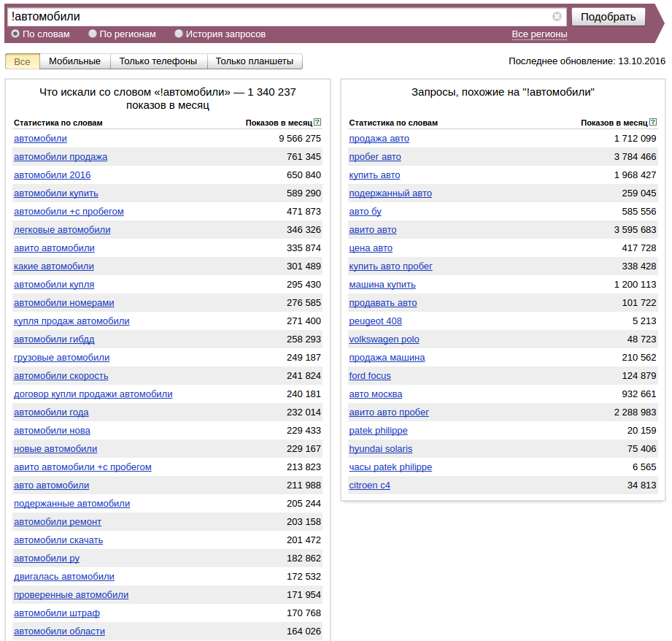This screenshot has width=672, height=641.
Task: Switch to the Все devices tab
Action: pos(23,61)
